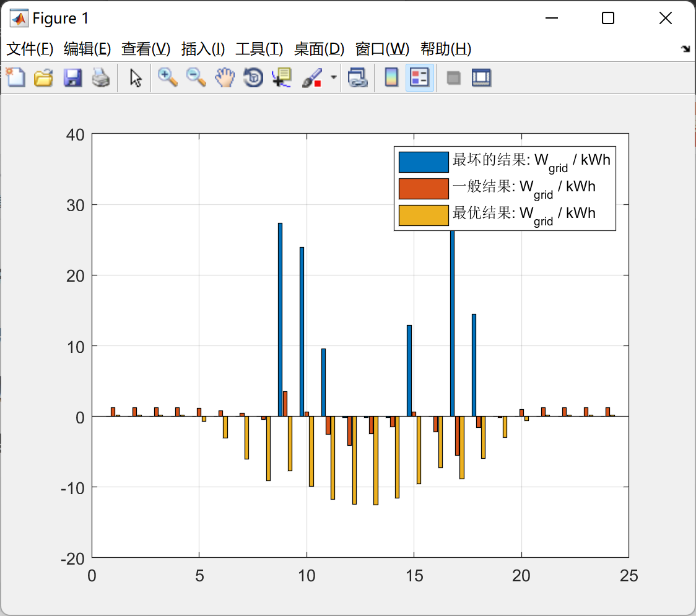Toggle Edit Plot arrow mode
The image size is (696, 616).
[136, 78]
